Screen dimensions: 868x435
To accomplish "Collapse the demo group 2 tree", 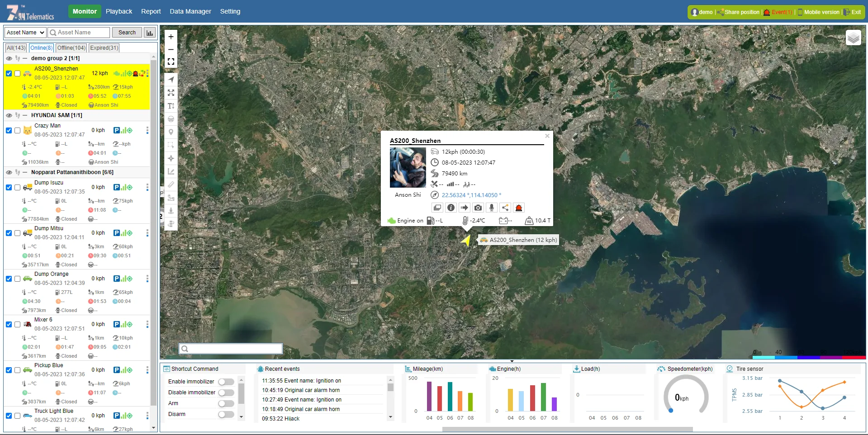I will tap(25, 58).
